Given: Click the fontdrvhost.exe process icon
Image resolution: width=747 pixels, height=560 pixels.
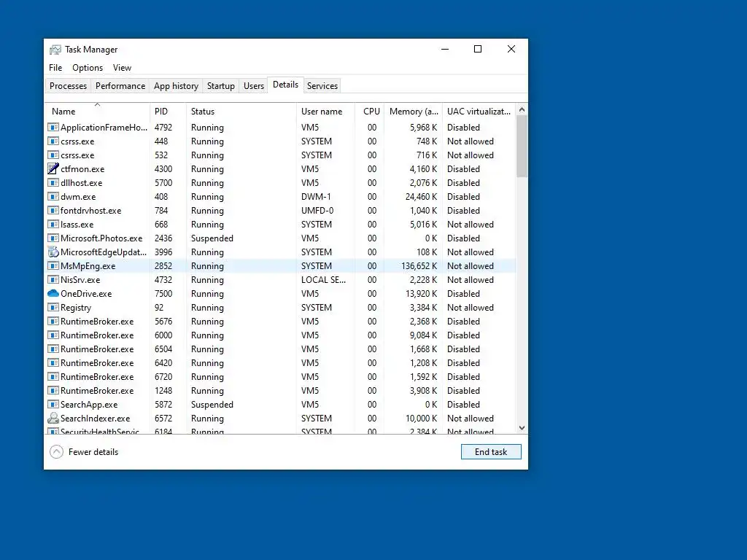Looking at the screenshot, I should pyautogui.click(x=53, y=211).
